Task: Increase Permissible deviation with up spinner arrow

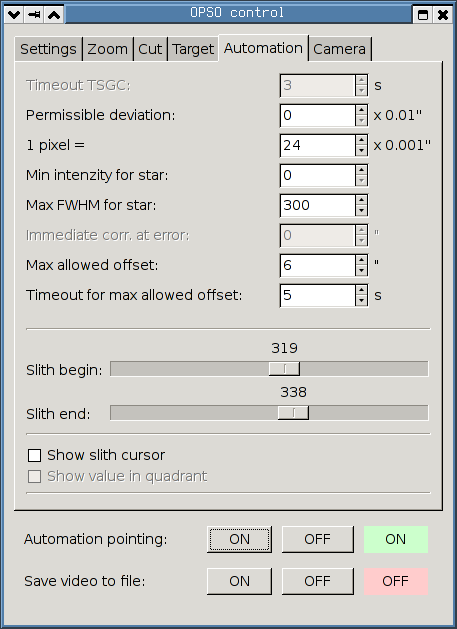Action: coord(362,110)
